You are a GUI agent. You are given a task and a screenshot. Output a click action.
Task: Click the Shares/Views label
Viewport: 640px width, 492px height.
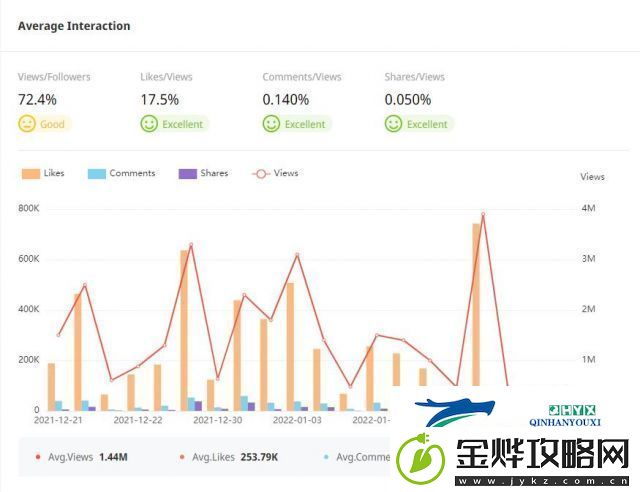414,77
